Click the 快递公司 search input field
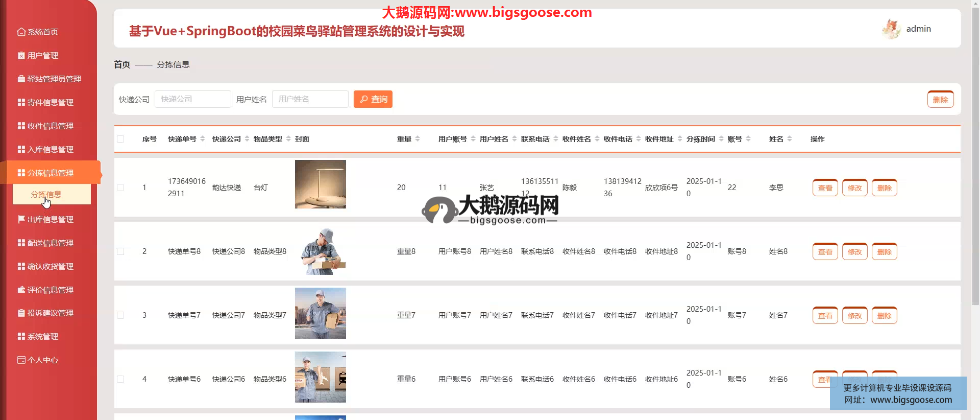The height and width of the screenshot is (420, 980). click(192, 99)
